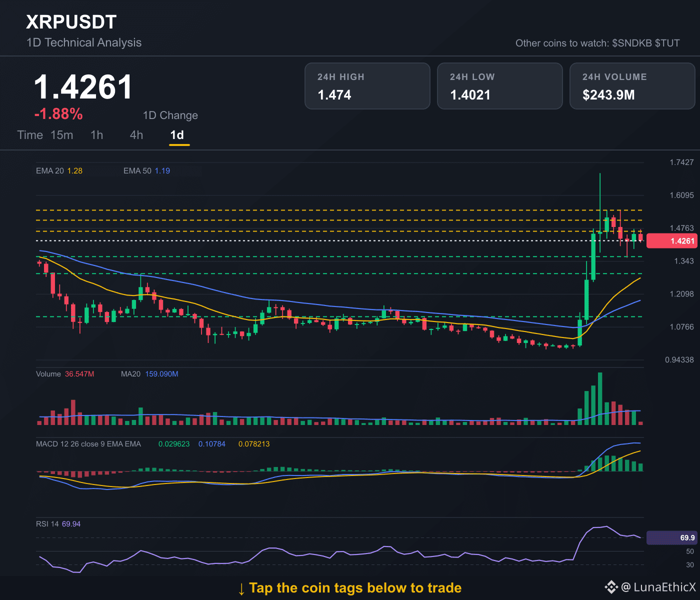Select the 15m timeframe tab
The image size is (700, 600).
pyautogui.click(x=62, y=135)
